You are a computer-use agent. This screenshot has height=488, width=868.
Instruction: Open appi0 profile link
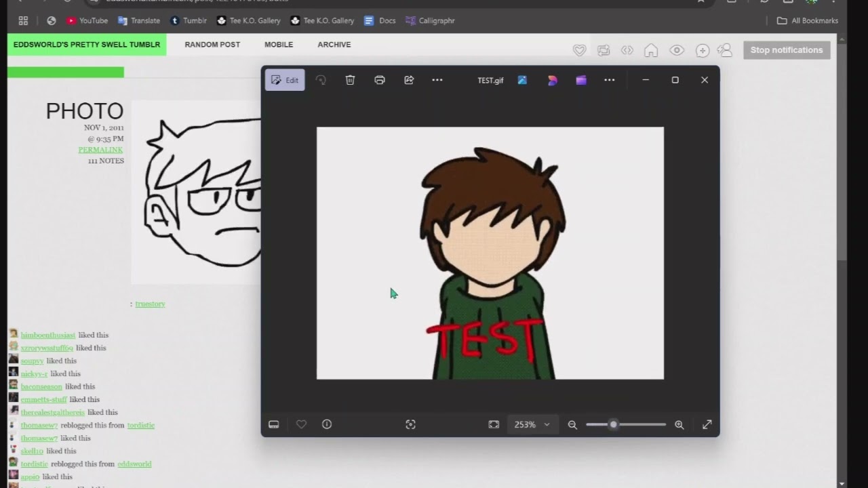point(30,476)
